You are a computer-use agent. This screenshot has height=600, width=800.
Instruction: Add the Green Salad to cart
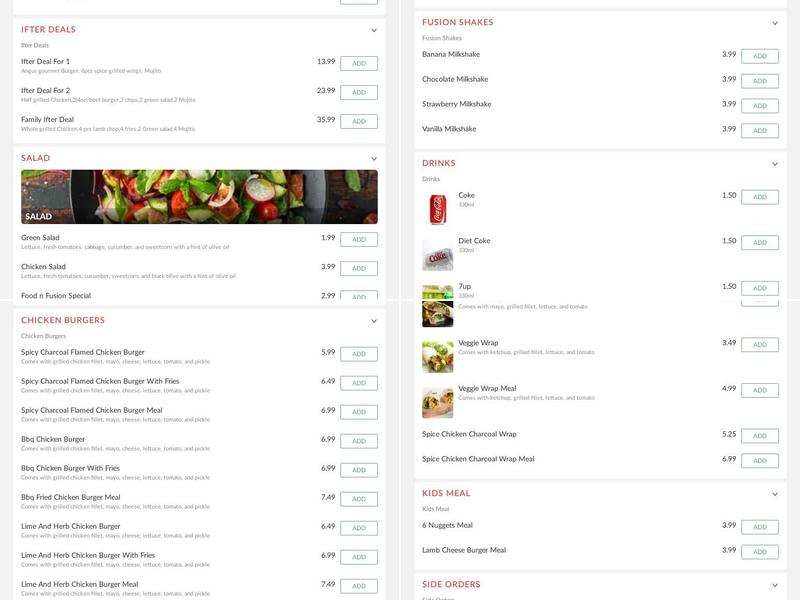pyautogui.click(x=361, y=239)
